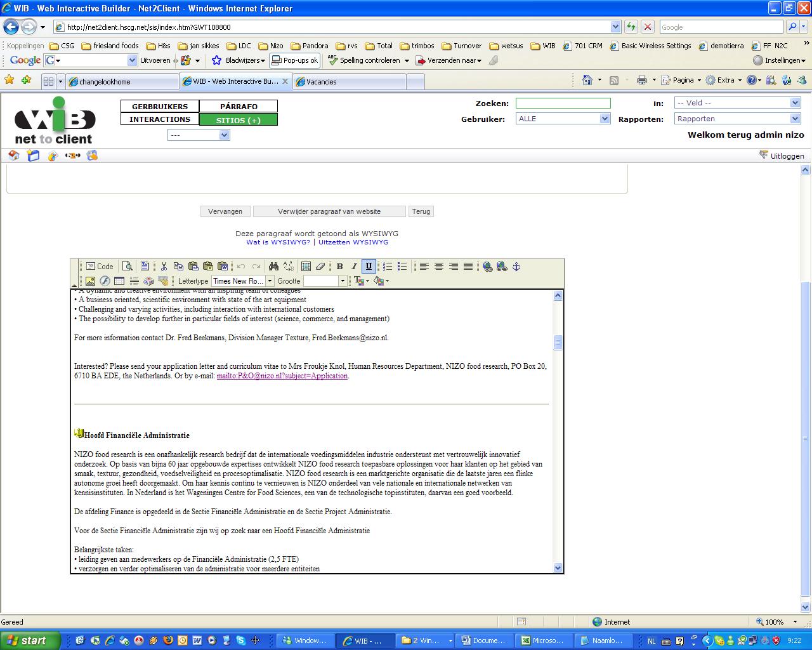
Task: Select the Docume... taskbar item
Action: (x=485, y=640)
